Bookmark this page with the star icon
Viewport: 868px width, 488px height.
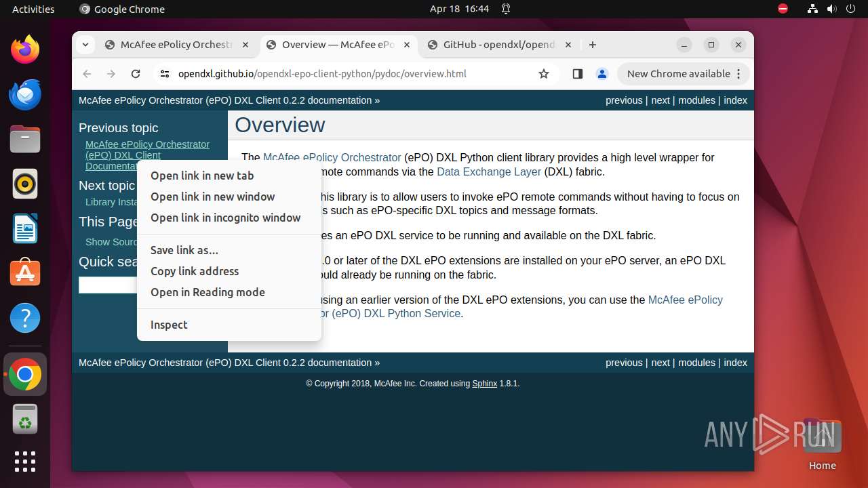[544, 74]
